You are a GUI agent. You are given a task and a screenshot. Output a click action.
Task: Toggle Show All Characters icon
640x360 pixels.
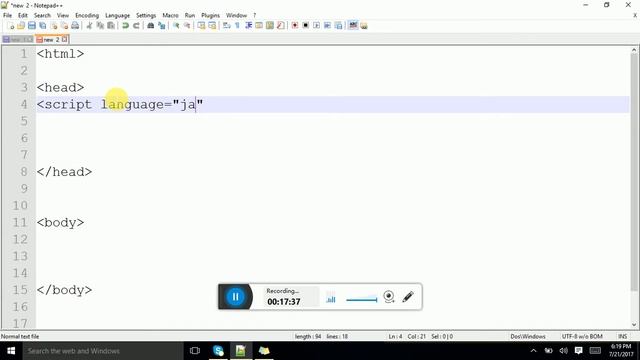coord(237,25)
